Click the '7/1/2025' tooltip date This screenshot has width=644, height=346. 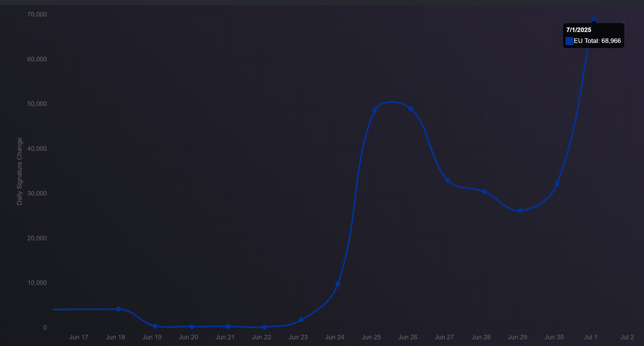click(x=579, y=30)
